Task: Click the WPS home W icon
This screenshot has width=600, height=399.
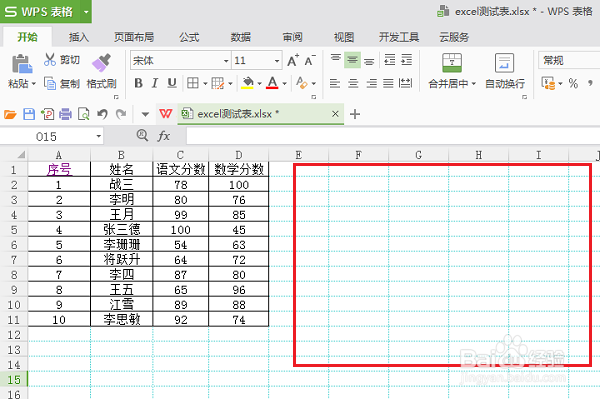Action: pos(166,114)
